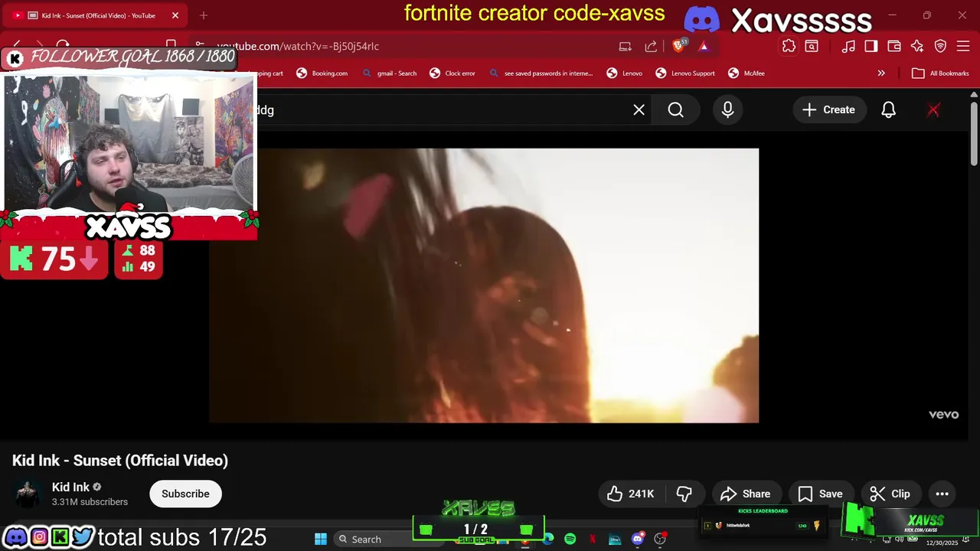The image size is (980, 551).
Task: Like the video with 241K likes
Action: tap(631, 494)
